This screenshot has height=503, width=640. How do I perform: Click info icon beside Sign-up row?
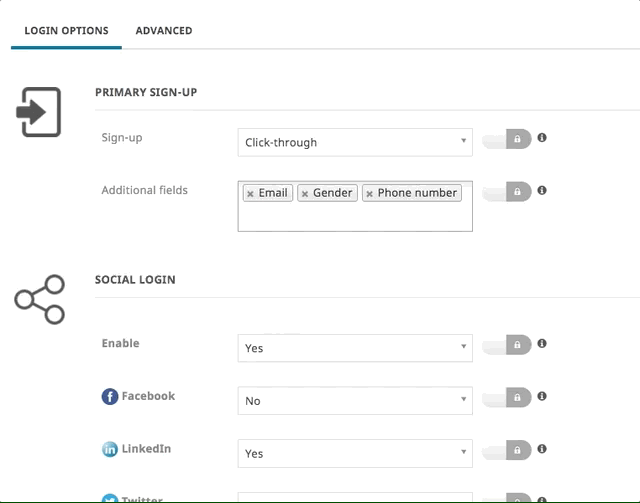[542, 138]
